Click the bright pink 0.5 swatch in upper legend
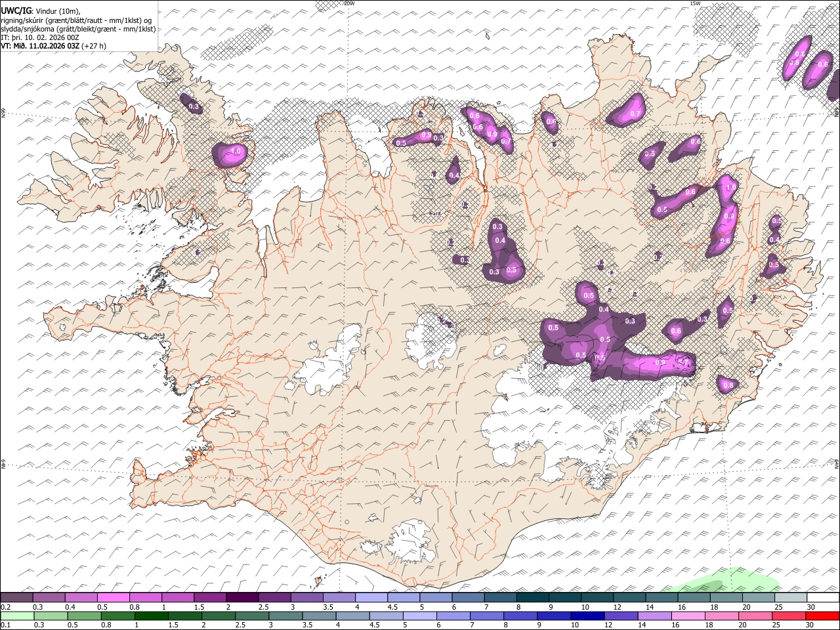 click(113, 598)
